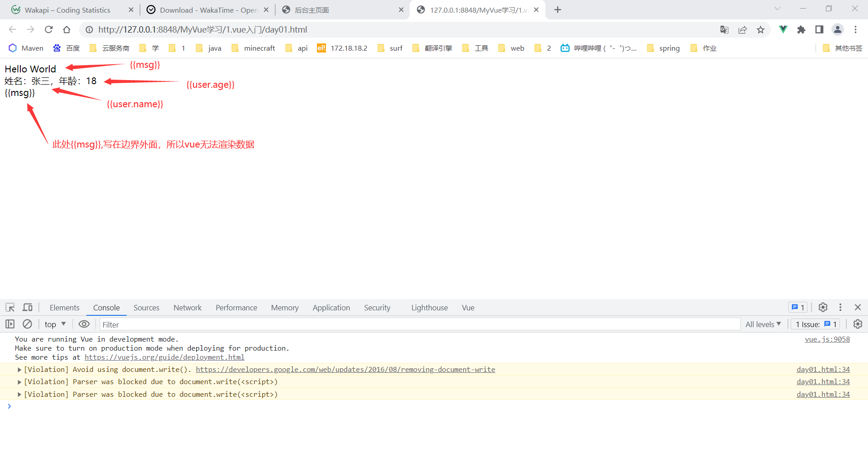The height and width of the screenshot is (466, 868).
Task: Open the vuejs.org deployment guide link
Action: [164, 357]
